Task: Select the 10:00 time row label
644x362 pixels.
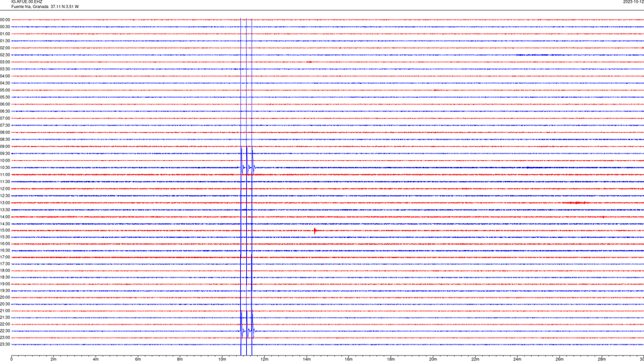Action: pos(5,160)
